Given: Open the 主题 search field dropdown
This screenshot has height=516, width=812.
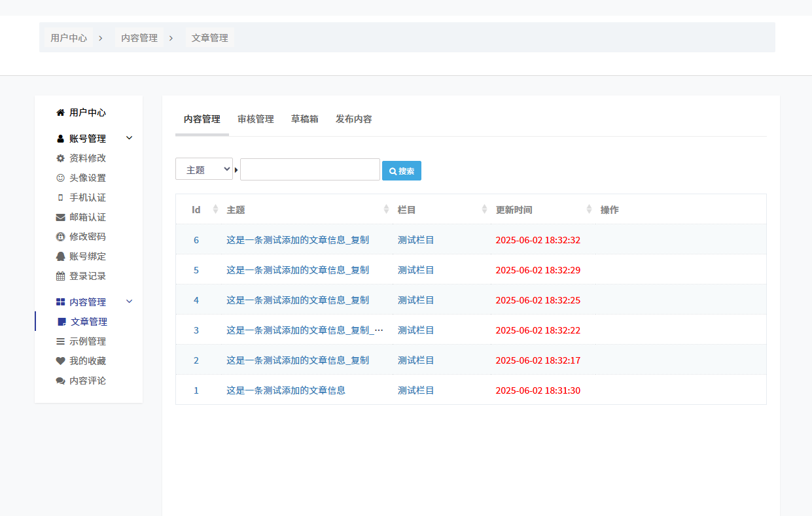Looking at the screenshot, I should [204, 169].
